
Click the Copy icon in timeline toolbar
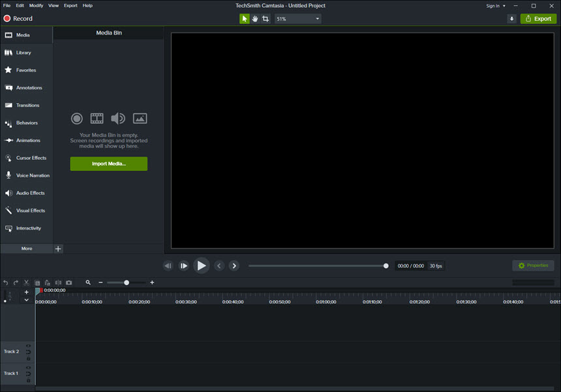coord(37,282)
